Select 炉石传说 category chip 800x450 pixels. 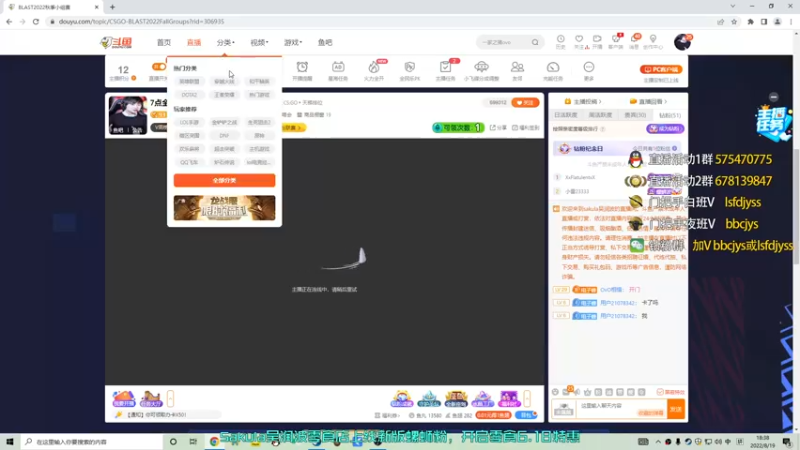[x=224, y=162]
